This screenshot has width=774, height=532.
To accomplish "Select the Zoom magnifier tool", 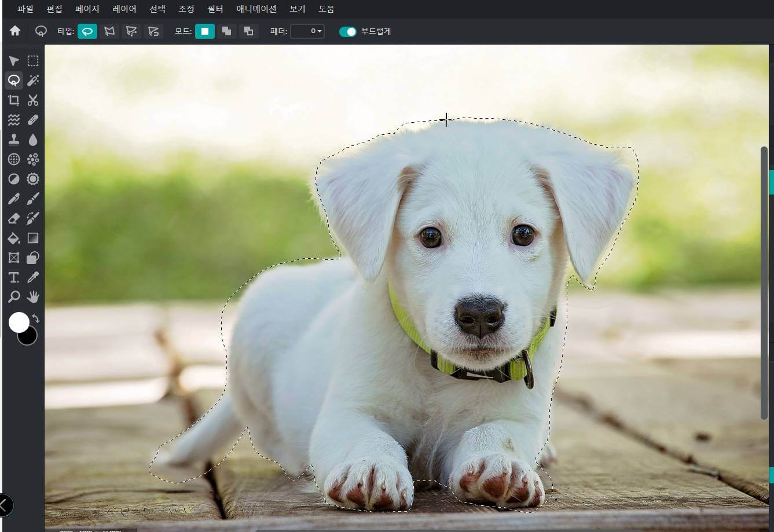I will pyautogui.click(x=14, y=297).
